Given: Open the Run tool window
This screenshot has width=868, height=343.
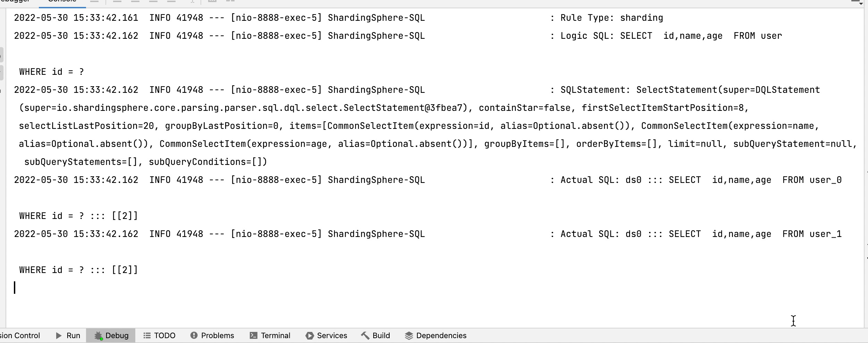Looking at the screenshot, I should click(68, 335).
